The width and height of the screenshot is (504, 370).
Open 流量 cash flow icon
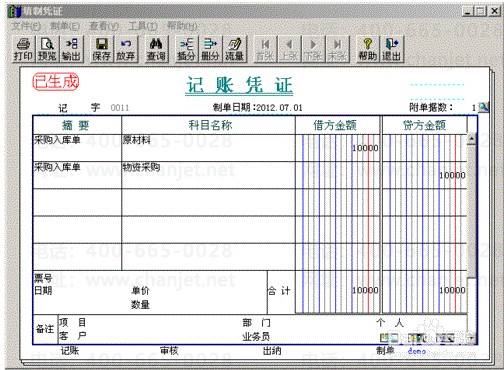[x=235, y=49]
